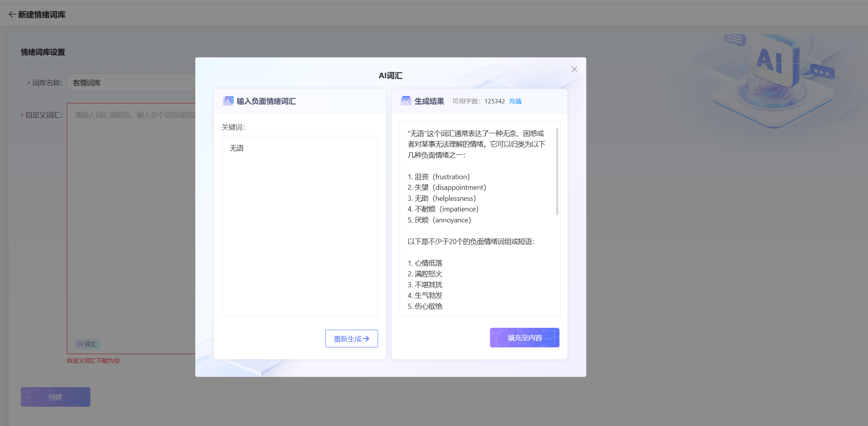Click the 情绪词库设置 section heading

tap(43, 52)
